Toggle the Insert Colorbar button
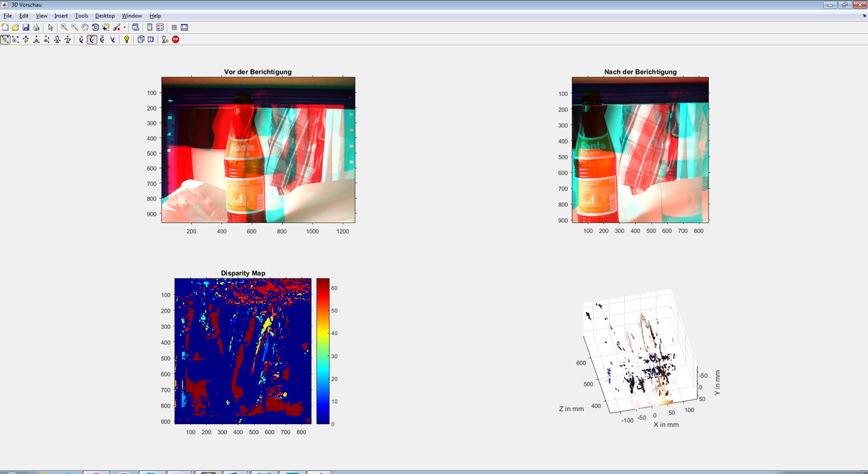Image resolution: width=868 pixels, height=474 pixels. [x=150, y=27]
